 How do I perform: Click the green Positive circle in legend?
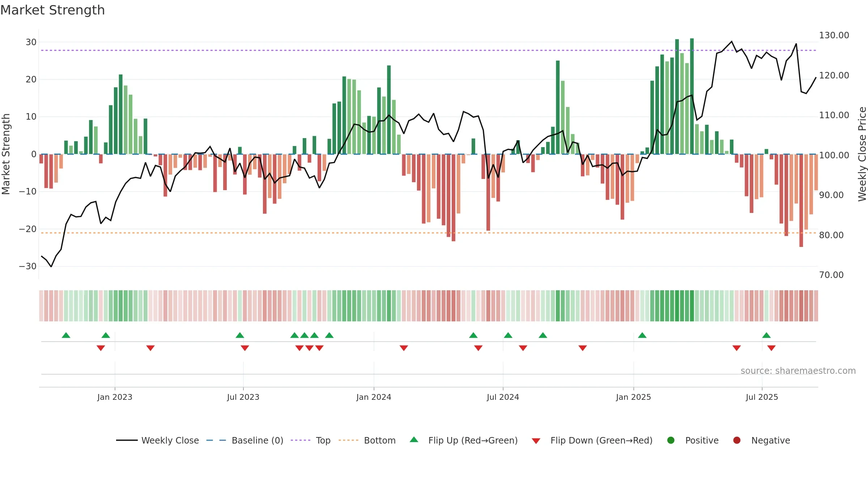click(x=671, y=440)
